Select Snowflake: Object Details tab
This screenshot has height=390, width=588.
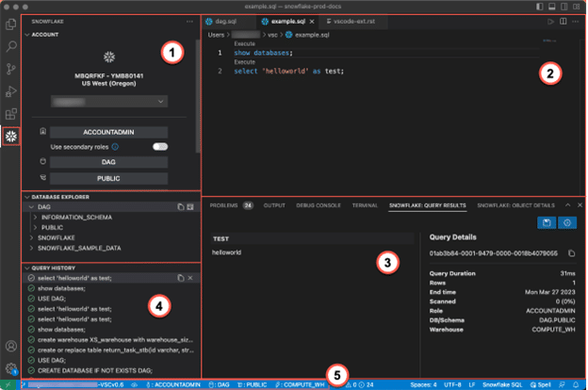515,205
